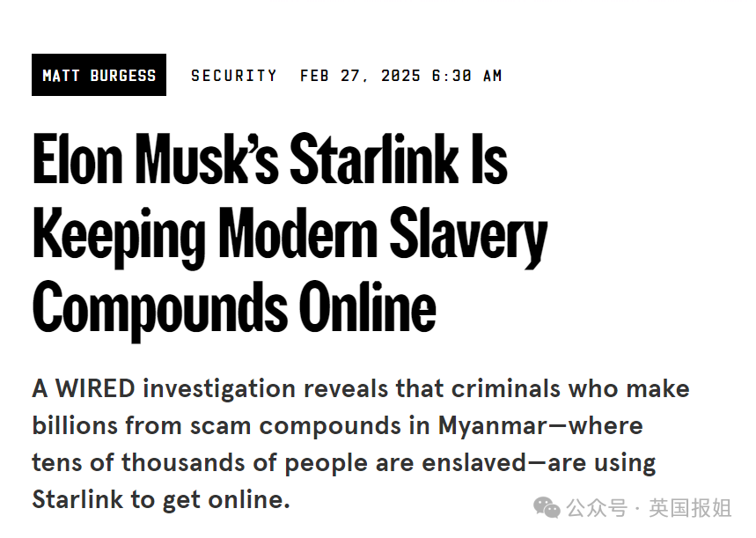Click the word 'Starlink' in the headline
Image resolution: width=756 pixels, height=538 pixels.
point(375,158)
